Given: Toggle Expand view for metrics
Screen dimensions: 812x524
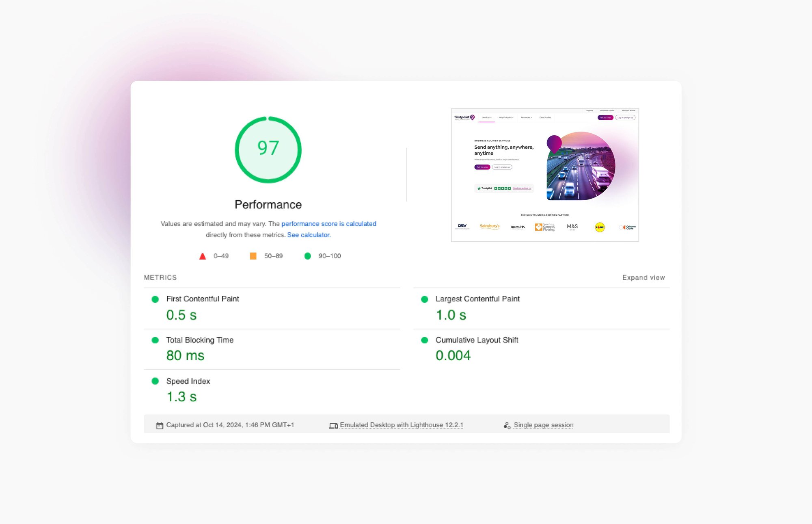Looking at the screenshot, I should pos(643,277).
